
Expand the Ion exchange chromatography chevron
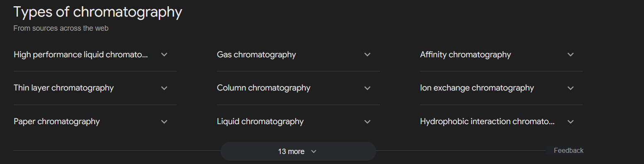click(x=571, y=88)
